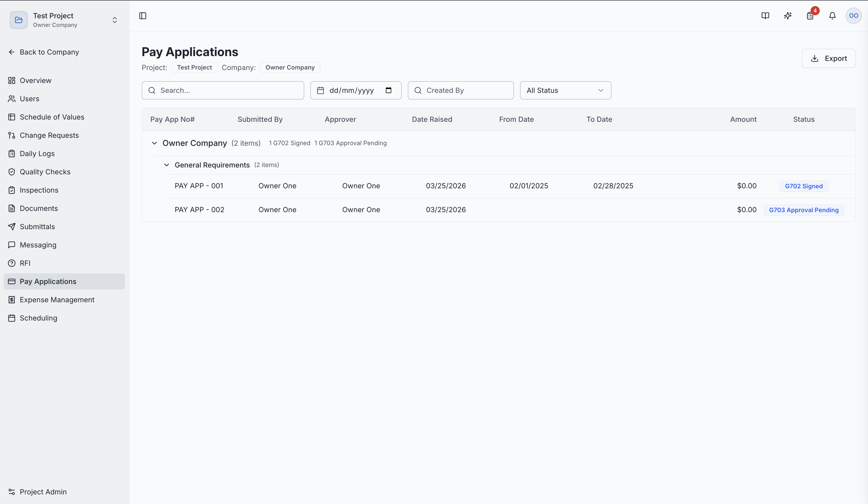The height and width of the screenshot is (504, 868).
Task: Collapse the Owner Company group
Action: (x=154, y=143)
